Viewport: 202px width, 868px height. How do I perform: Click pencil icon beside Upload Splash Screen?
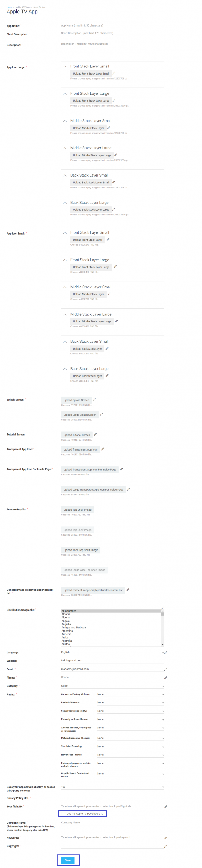(x=94, y=400)
